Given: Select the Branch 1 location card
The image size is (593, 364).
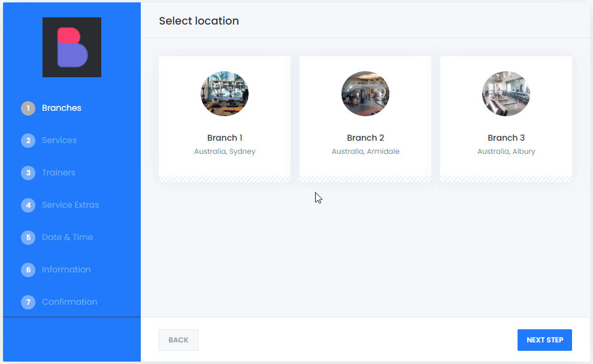Looking at the screenshot, I should tap(224, 118).
